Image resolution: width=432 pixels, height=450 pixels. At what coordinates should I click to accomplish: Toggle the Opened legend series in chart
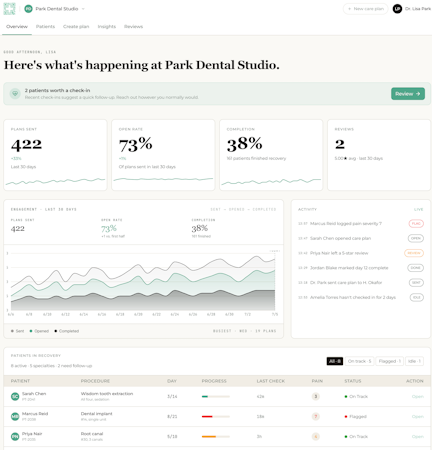pyautogui.click(x=39, y=331)
